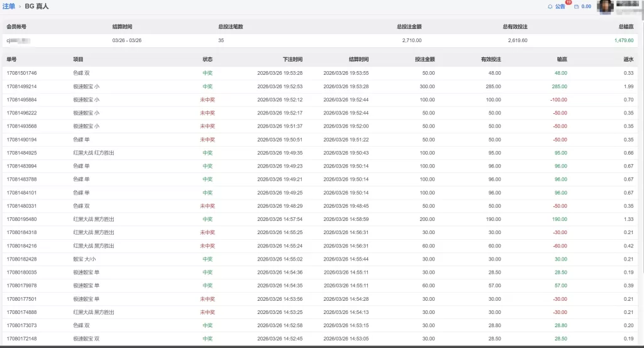Click order 17080195480 in the list

tap(22, 219)
